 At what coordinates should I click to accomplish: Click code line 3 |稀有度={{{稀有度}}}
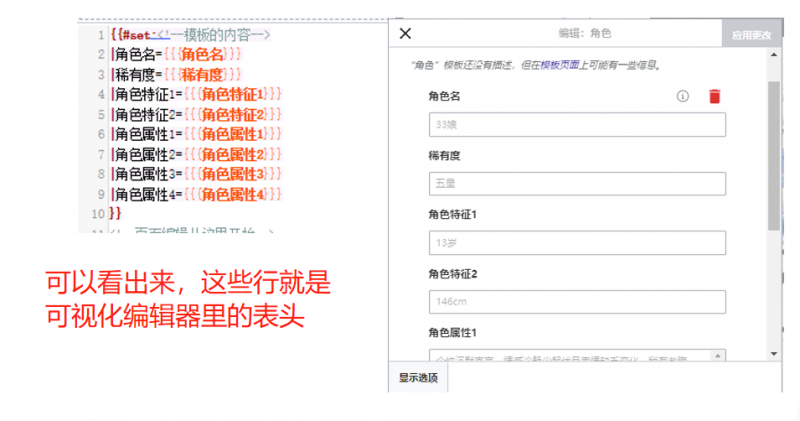click(x=176, y=75)
